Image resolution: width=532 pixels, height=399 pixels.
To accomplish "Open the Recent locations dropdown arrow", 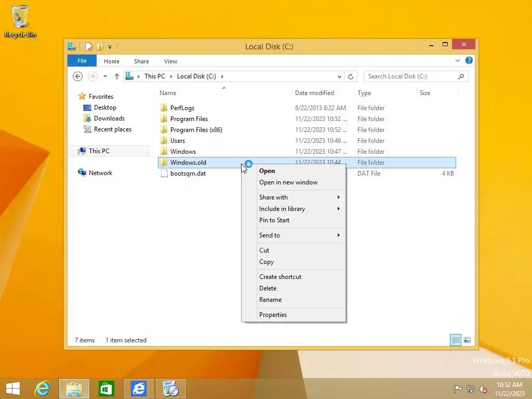I will [105, 76].
